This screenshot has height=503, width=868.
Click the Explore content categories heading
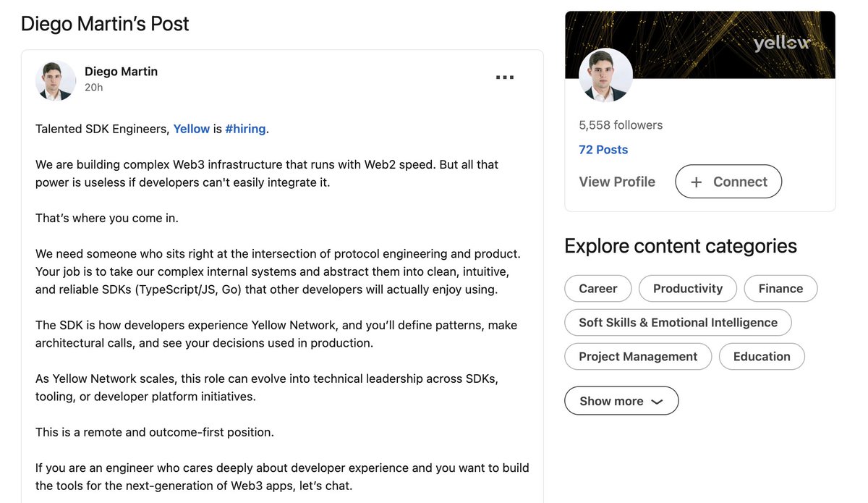coord(681,246)
